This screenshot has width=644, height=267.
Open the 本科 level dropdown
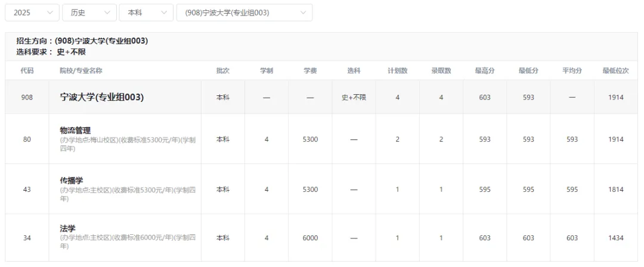pyautogui.click(x=146, y=13)
